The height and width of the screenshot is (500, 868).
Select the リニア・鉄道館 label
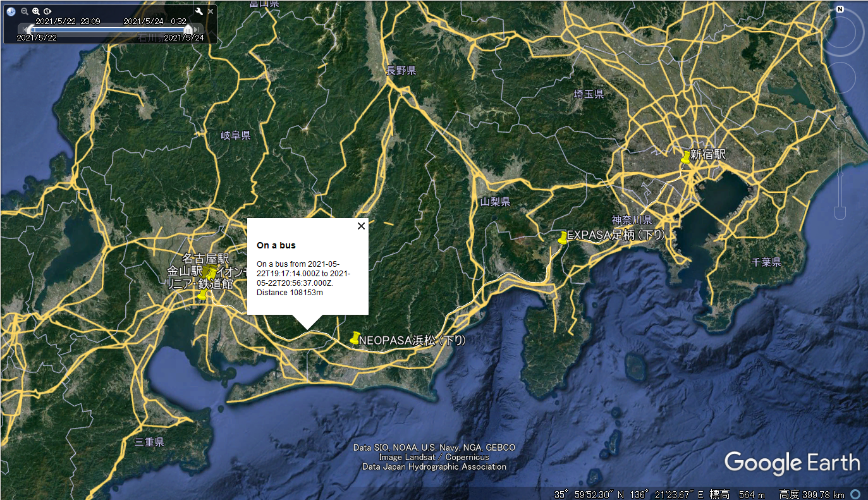pyautogui.click(x=199, y=284)
